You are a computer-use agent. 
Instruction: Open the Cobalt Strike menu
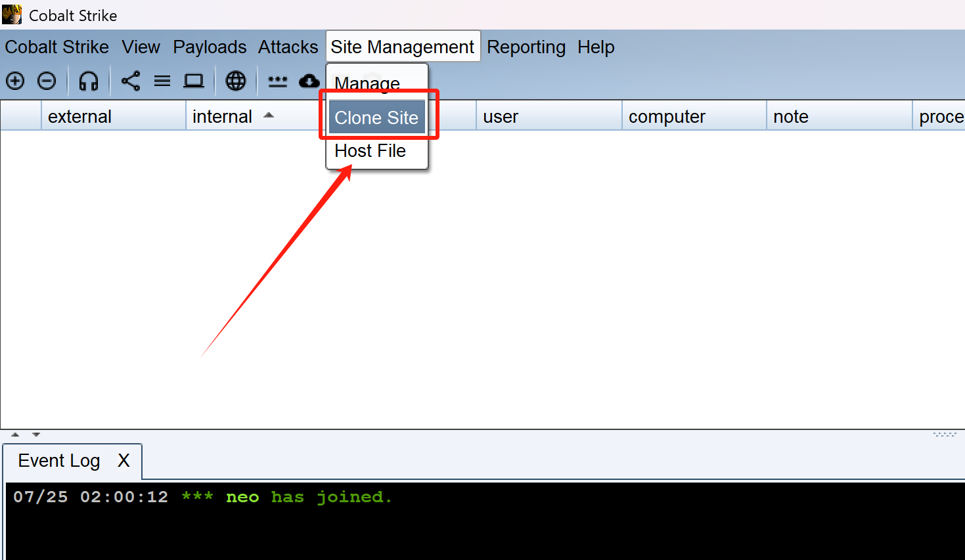pos(57,47)
